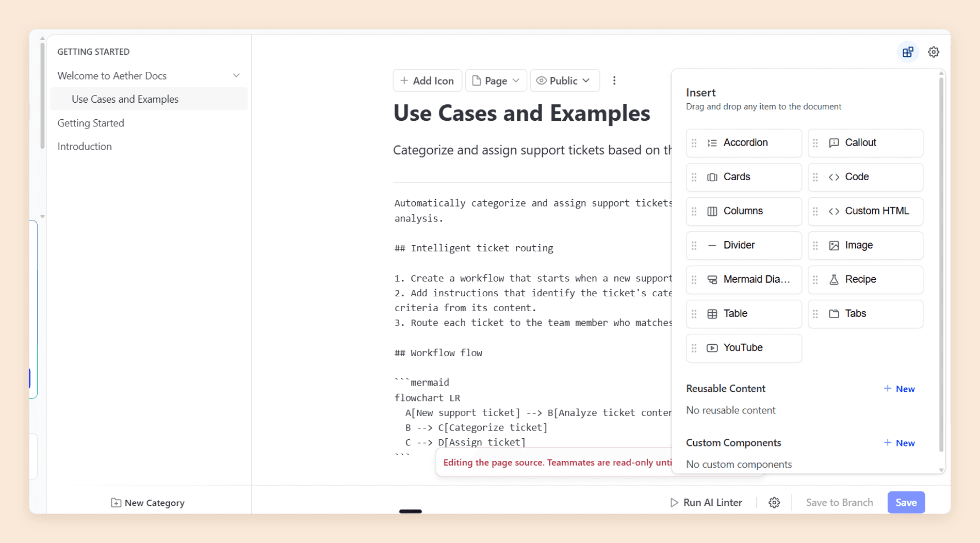This screenshot has height=543, width=980.
Task: Grab the drag handle of YouTube item
Action: coord(694,348)
